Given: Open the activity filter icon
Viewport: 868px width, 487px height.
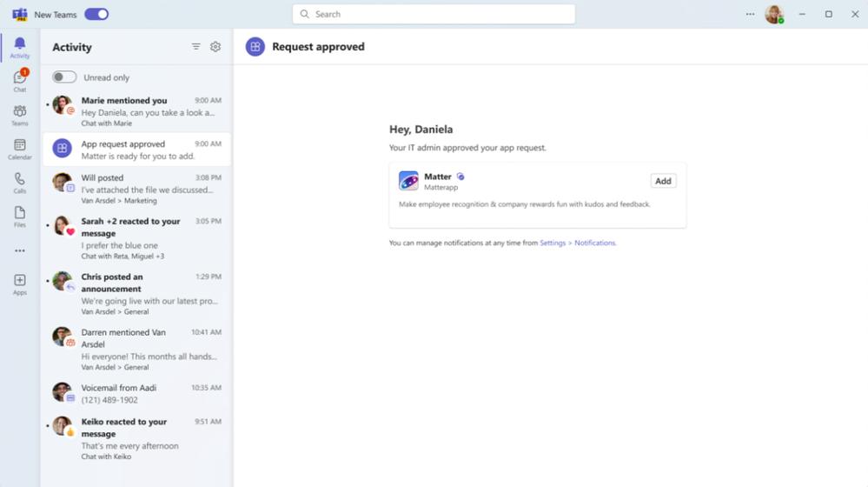Looking at the screenshot, I should [x=196, y=47].
